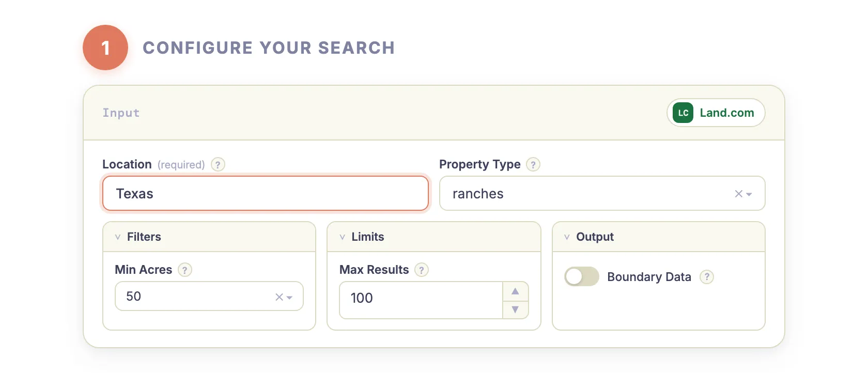The height and width of the screenshot is (373, 868).
Task: Open the Min Acres dropdown arrow
Action: pos(290,297)
